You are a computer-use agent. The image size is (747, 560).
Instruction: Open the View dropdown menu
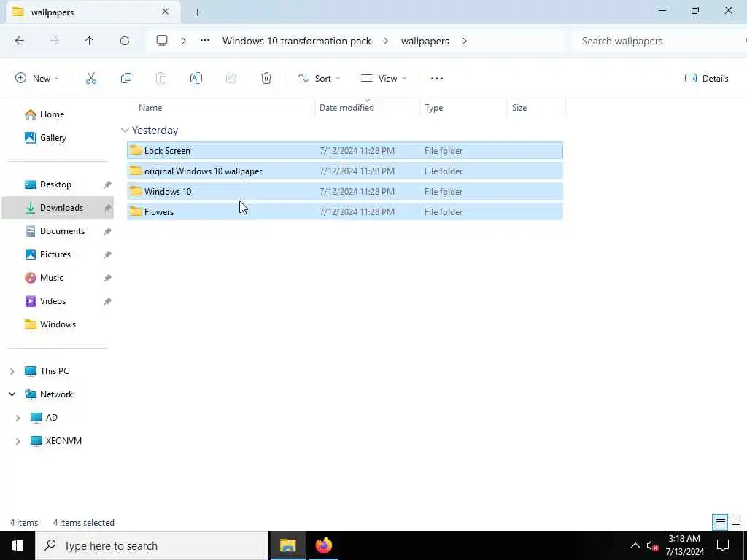384,79
